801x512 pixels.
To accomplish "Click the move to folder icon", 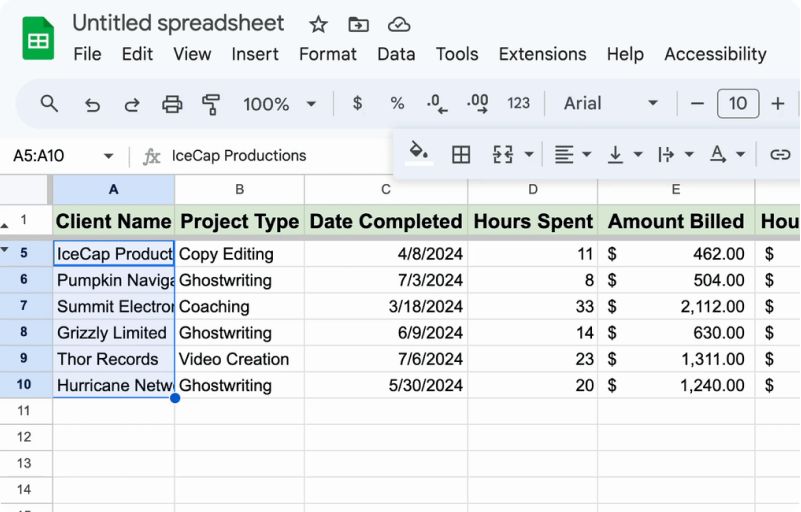I will tap(358, 24).
